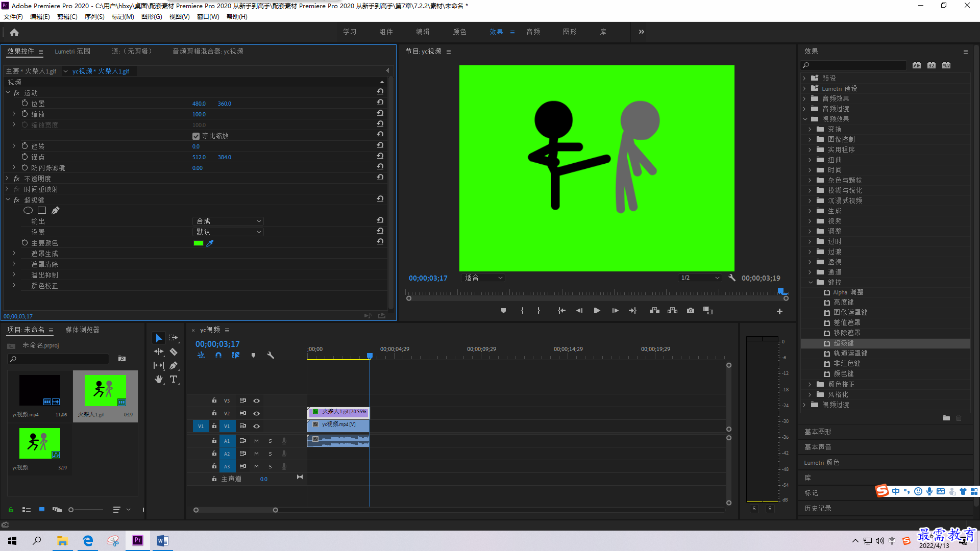
Task: Toggle V2 track output eye
Action: [x=257, y=414]
